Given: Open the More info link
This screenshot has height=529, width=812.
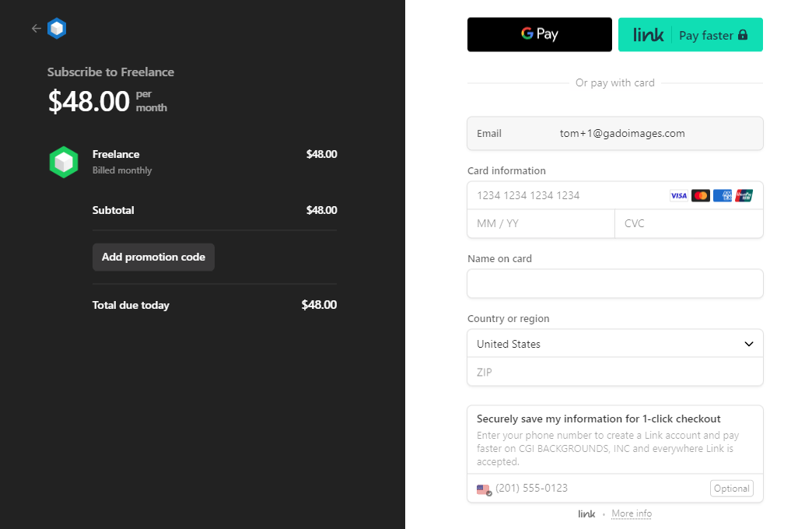Looking at the screenshot, I should pyautogui.click(x=632, y=513).
